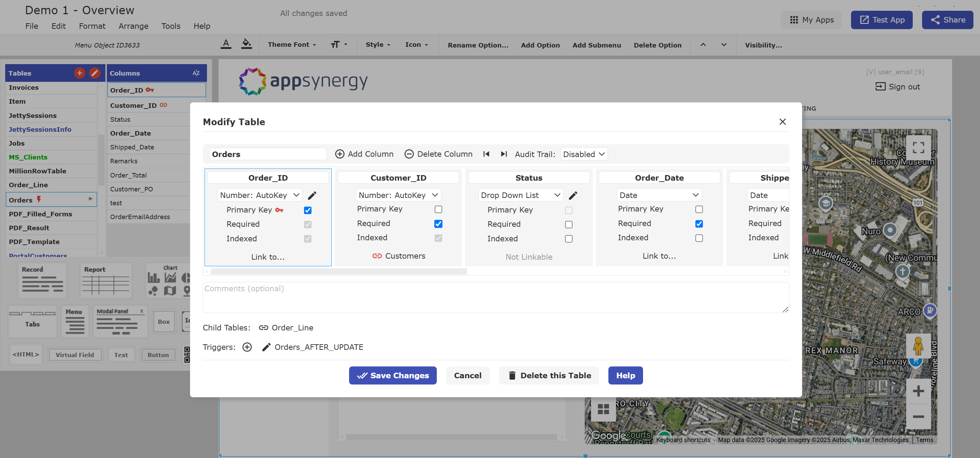Jump to last column arrow icon
This screenshot has width=980, height=458.
[504, 154]
